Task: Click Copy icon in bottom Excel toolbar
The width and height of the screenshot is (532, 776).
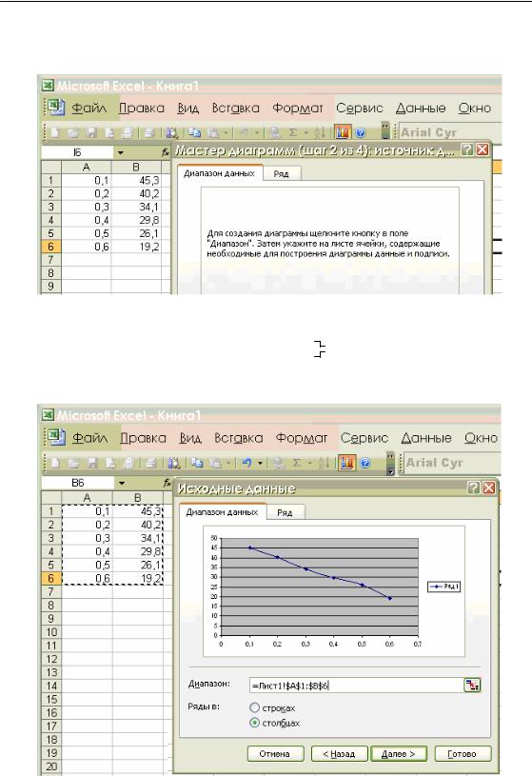Action: pyautogui.click(x=197, y=464)
